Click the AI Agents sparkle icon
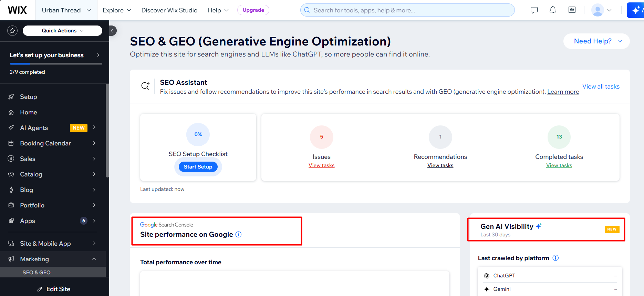 [x=11, y=128]
